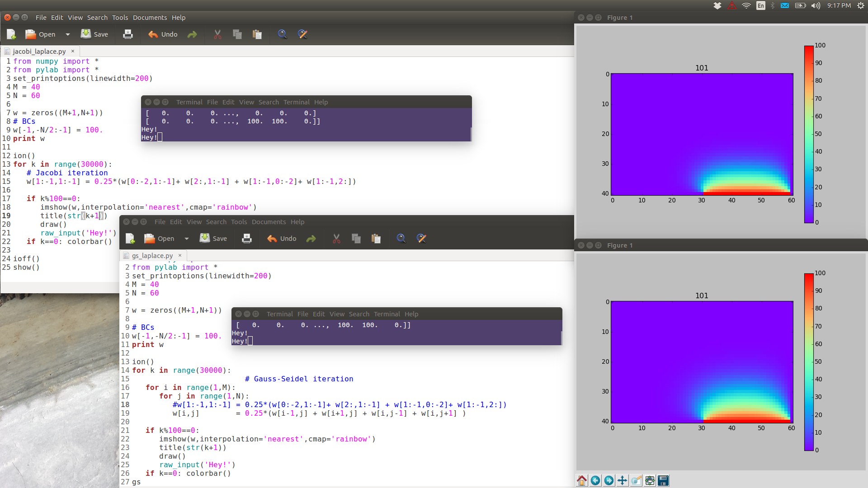Click Undo in jacobi_laplace editor toolbar
The height and width of the screenshot is (488, 868).
pos(163,34)
